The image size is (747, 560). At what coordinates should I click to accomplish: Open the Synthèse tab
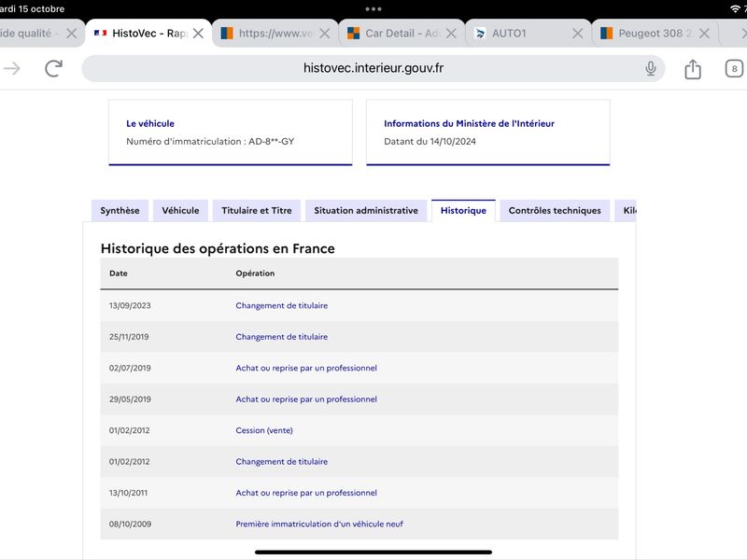tap(120, 211)
